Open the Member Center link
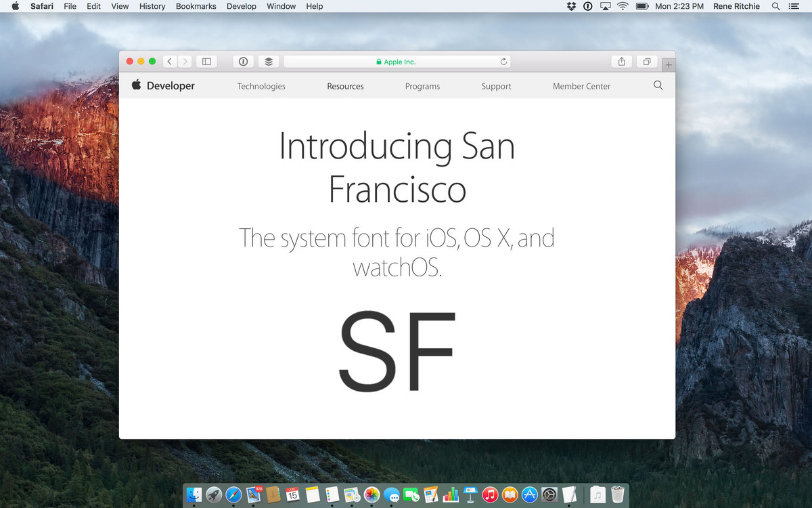This screenshot has width=812, height=508. pyautogui.click(x=581, y=86)
